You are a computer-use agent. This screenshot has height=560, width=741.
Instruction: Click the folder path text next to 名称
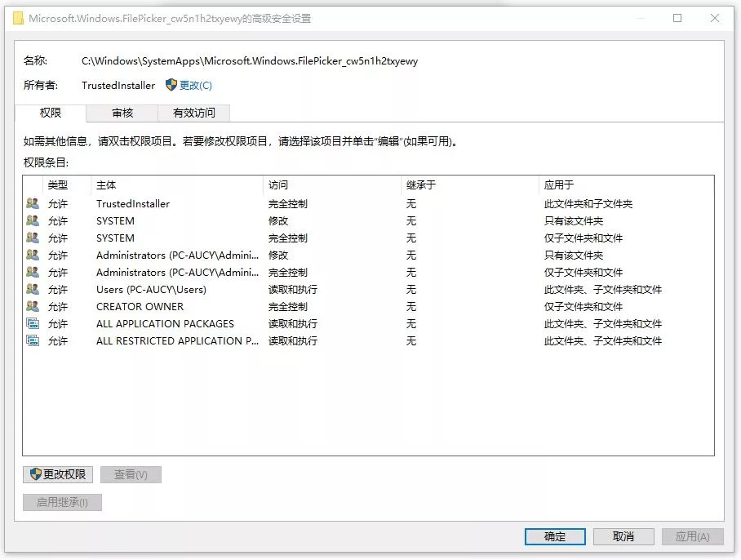tap(250, 61)
